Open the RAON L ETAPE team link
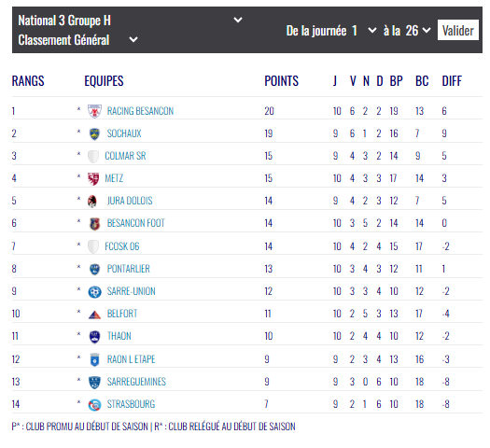This screenshot has height=448, width=490. click(x=131, y=359)
